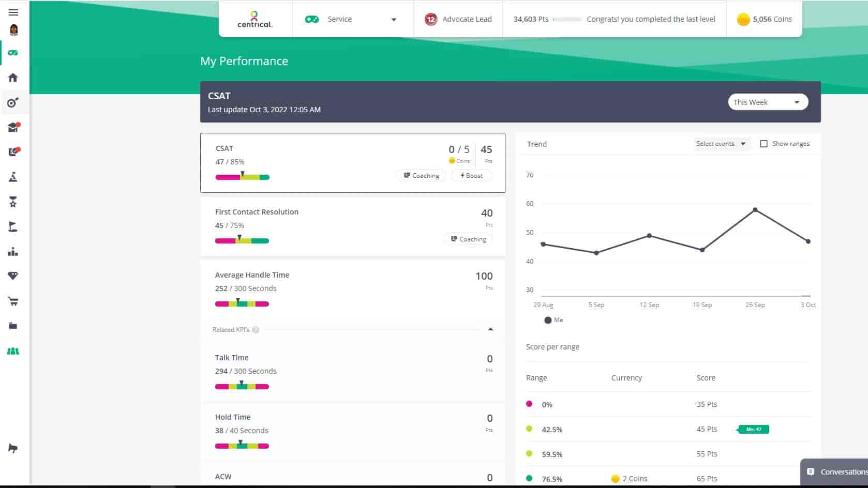Select the coaching feedback icon in sidebar
This screenshot has width=868, height=488.
click(13, 151)
